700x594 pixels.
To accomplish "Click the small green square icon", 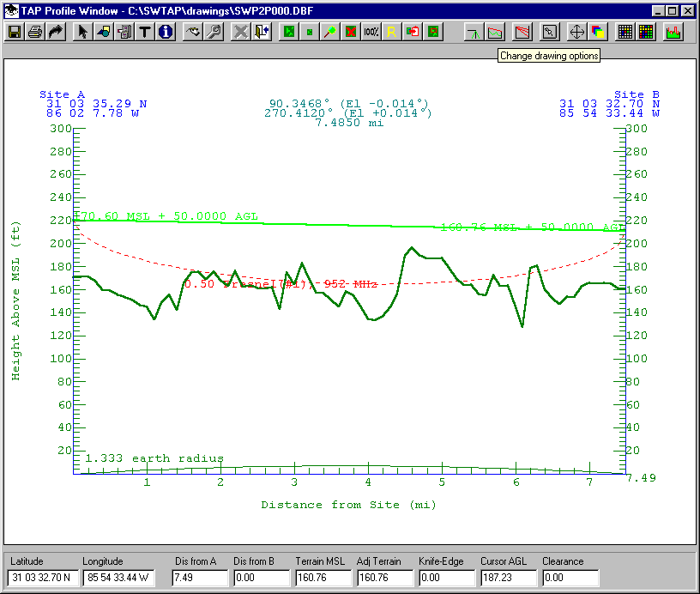I will tap(310, 32).
